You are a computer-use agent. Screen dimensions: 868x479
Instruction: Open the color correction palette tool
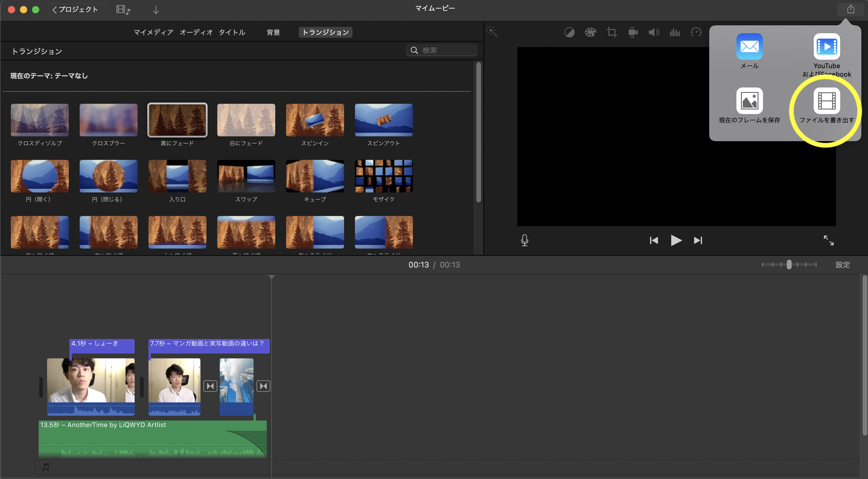(590, 32)
